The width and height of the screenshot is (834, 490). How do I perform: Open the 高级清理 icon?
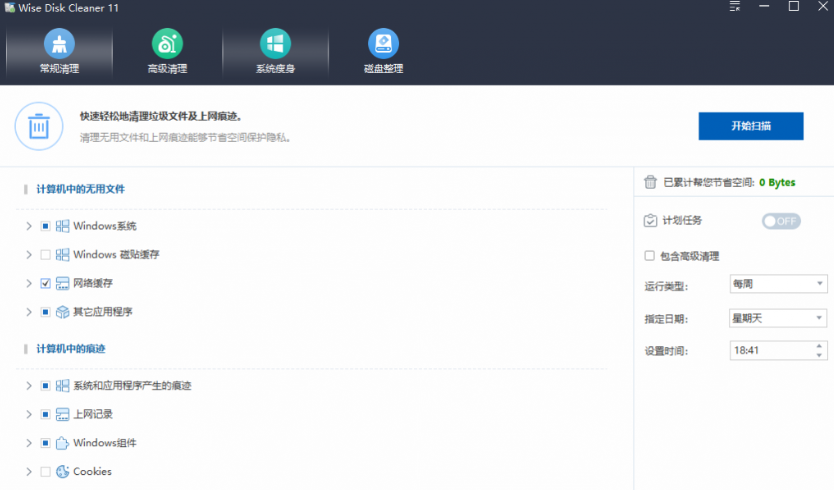(167, 44)
